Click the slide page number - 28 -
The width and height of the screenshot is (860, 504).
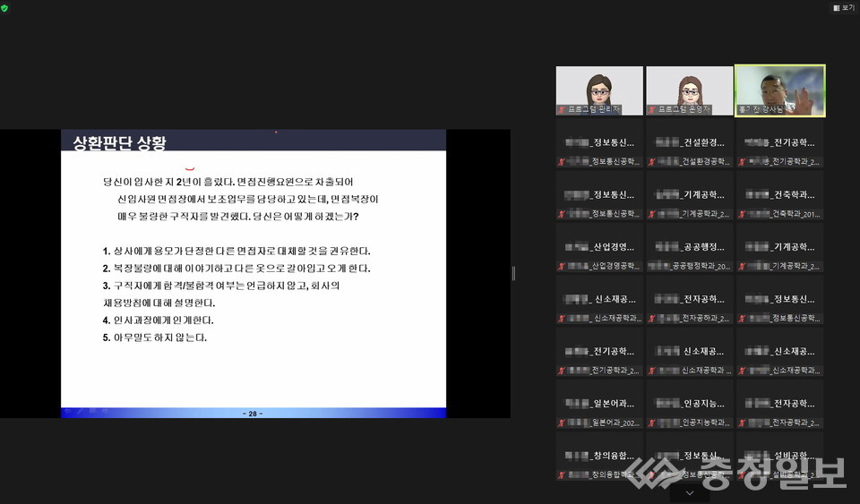tap(253, 414)
